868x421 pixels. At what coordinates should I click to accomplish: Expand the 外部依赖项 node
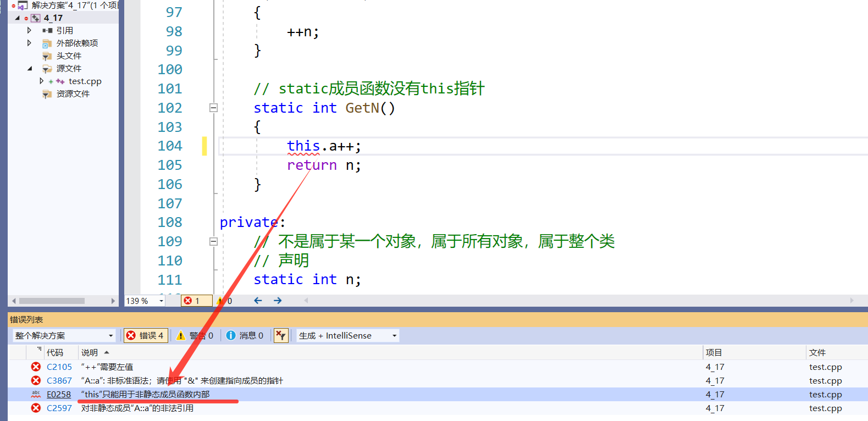(x=29, y=43)
